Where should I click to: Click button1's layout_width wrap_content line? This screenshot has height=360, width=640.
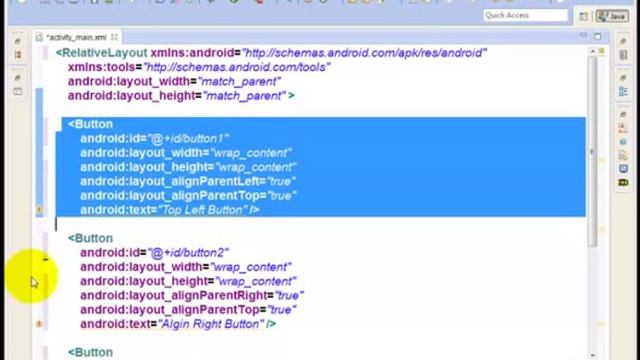click(186, 153)
